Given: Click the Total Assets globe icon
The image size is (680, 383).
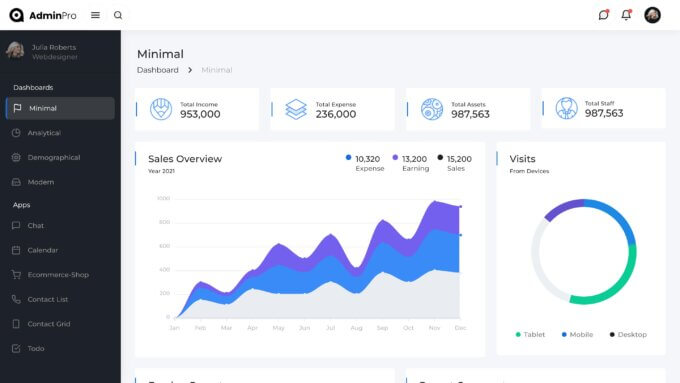Looking at the screenshot, I should [432, 109].
